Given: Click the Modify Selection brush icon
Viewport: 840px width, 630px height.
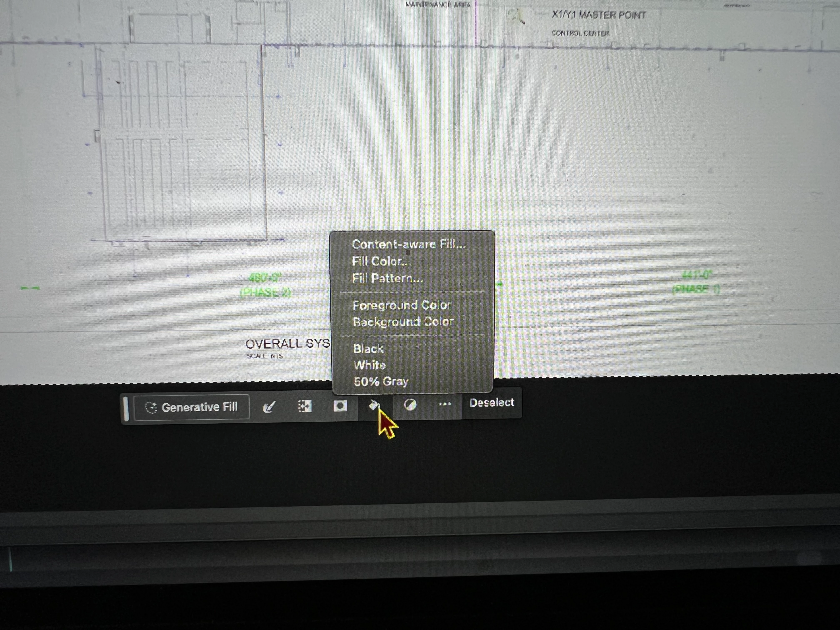Looking at the screenshot, I should (x=269, y=407).
